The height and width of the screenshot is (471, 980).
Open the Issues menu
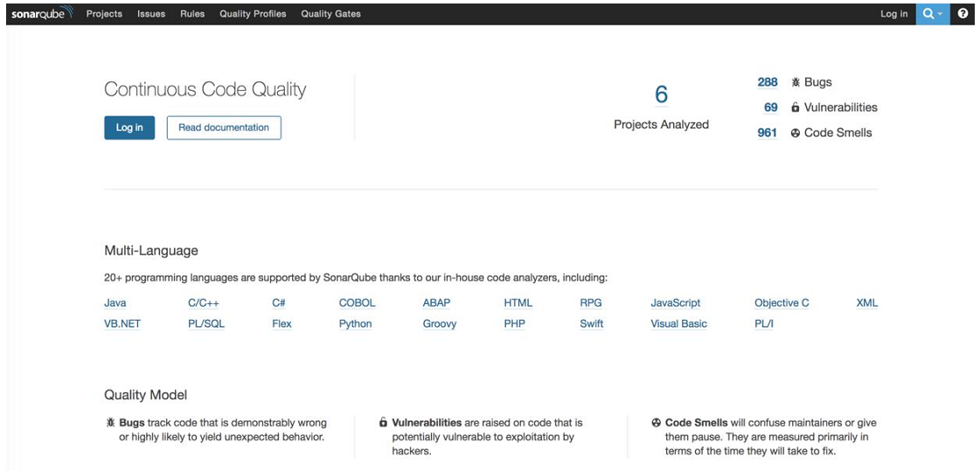pyautogui.click(x=151, y=14)
